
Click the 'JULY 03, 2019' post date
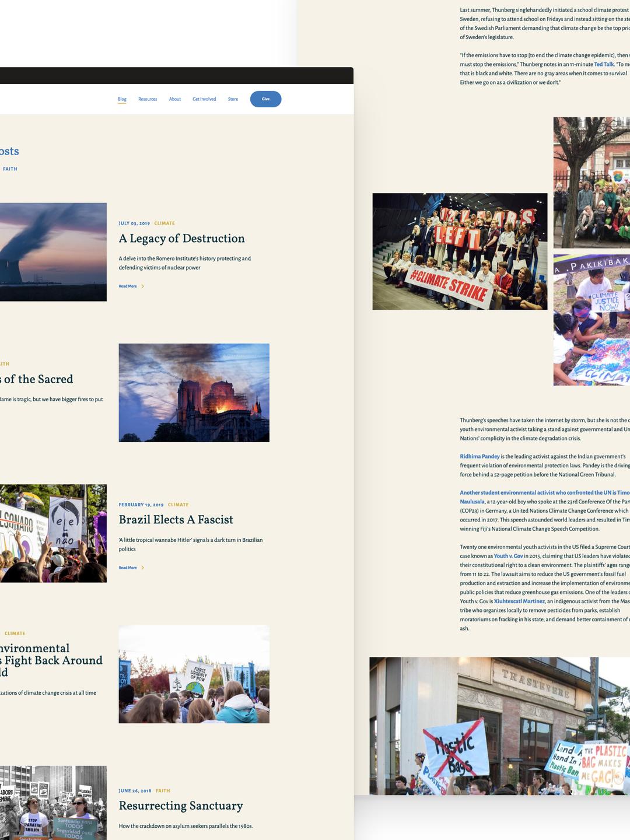click(x=134, y=223)
